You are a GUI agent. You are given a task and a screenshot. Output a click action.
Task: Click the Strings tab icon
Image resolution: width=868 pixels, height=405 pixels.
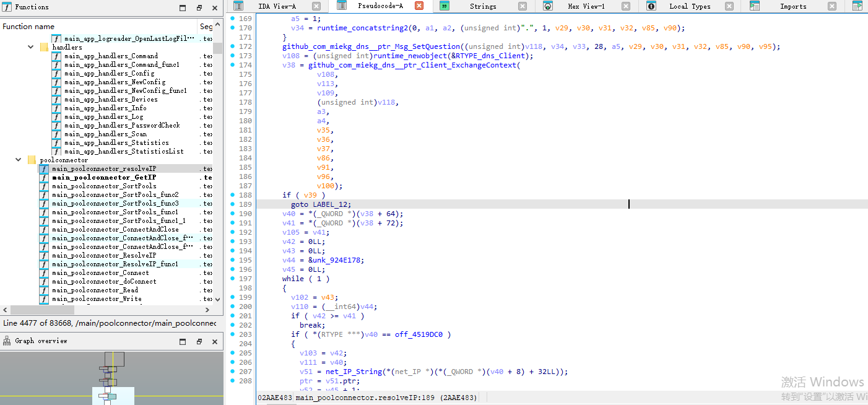point(445,6)
